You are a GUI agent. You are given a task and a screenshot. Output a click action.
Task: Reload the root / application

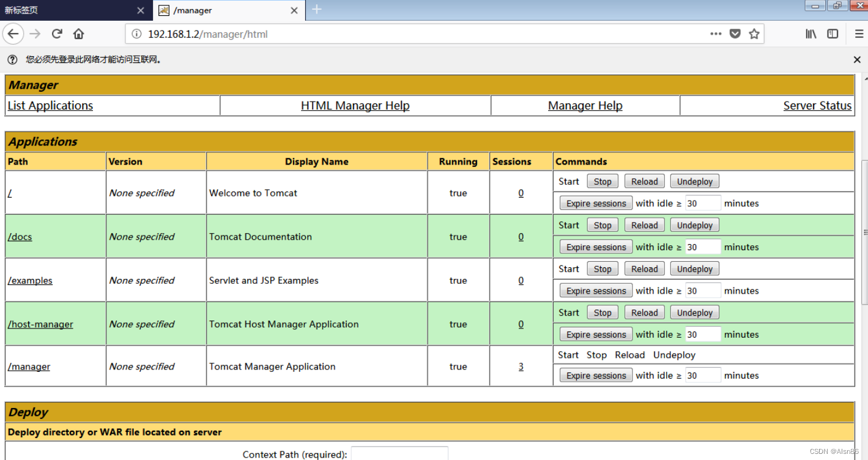[x=645, y=182]
